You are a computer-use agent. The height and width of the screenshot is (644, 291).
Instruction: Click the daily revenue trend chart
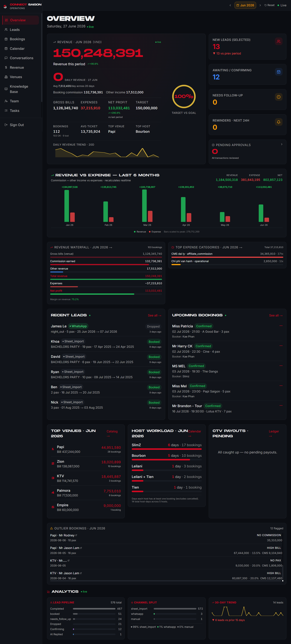[x=107, y=153]
